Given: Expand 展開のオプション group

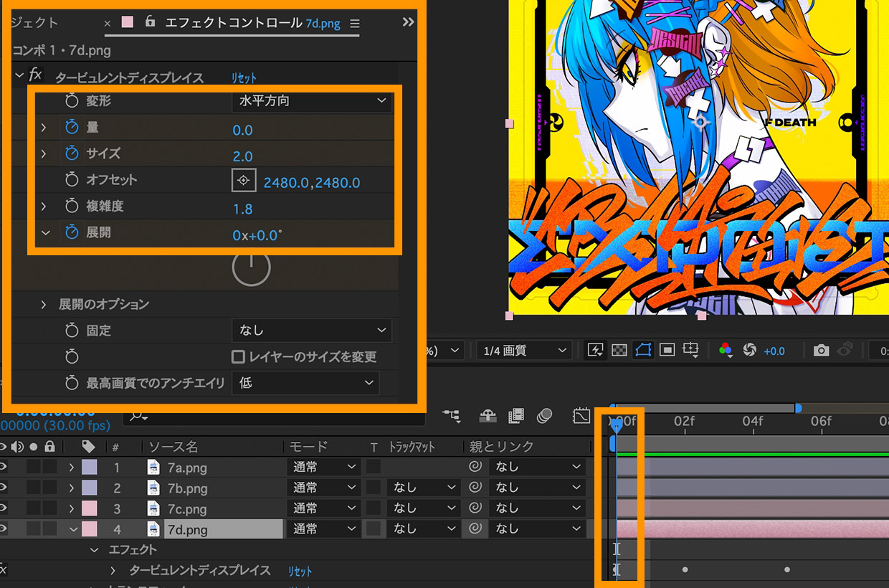Looking at the screenshot, I should pyautogui.click(x=44, y=304).
